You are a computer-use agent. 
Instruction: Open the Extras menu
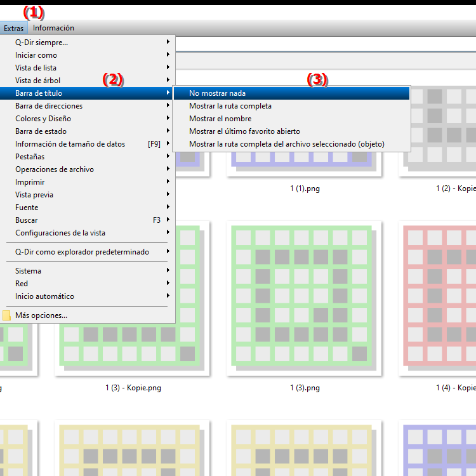click(x=14, y=28)
